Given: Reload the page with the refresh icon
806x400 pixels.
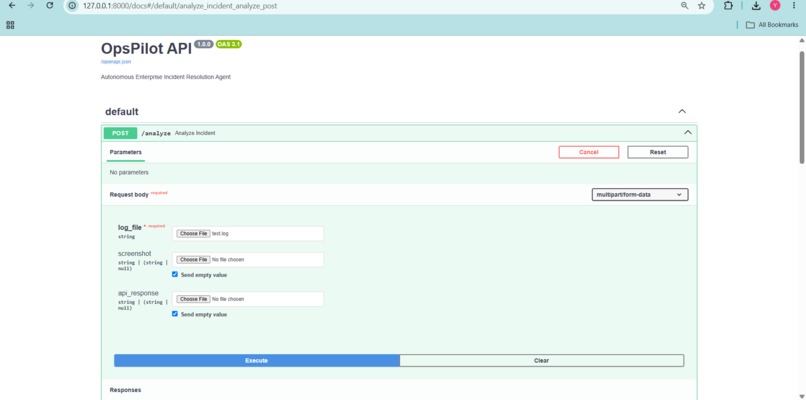Looking at the screenshot, I should pos(49,6).
